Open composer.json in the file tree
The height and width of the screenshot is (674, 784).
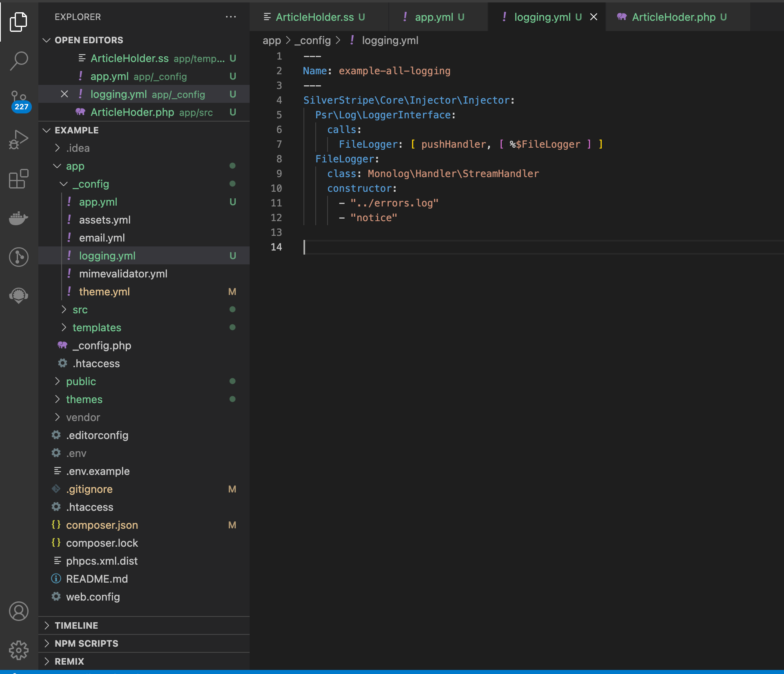pos(102,525)
